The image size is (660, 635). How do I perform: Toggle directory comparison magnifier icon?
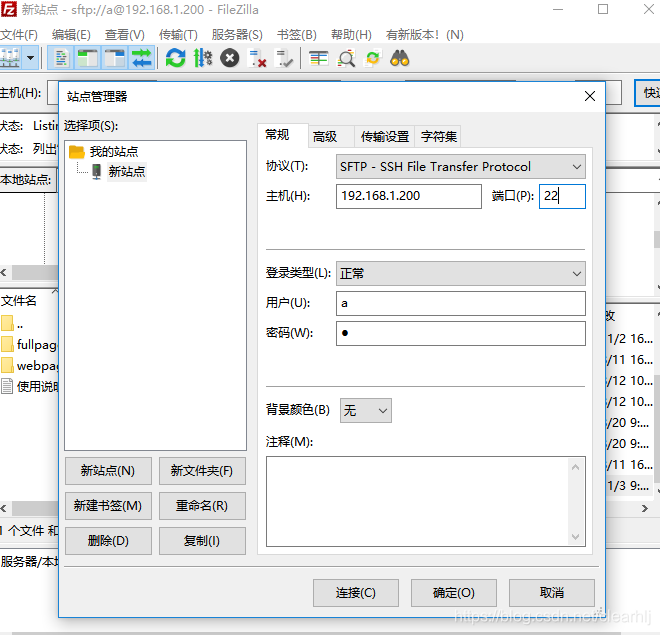click(346, 58)
